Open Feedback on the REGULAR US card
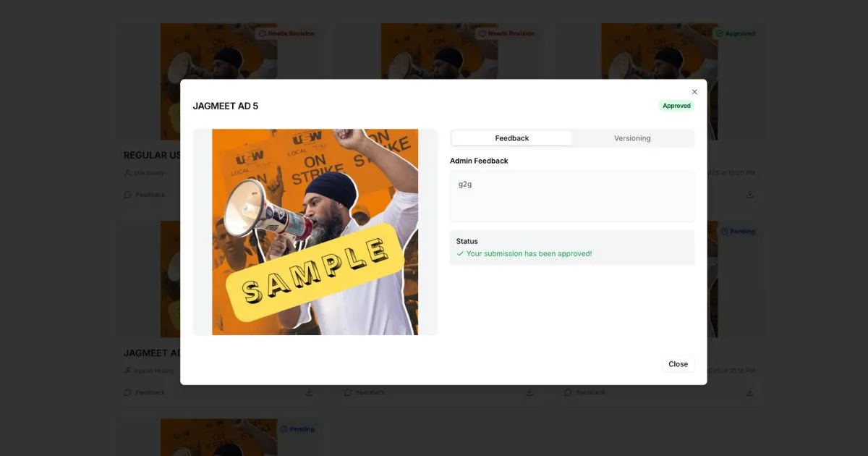The image size is (868, 456). (145, 195)
